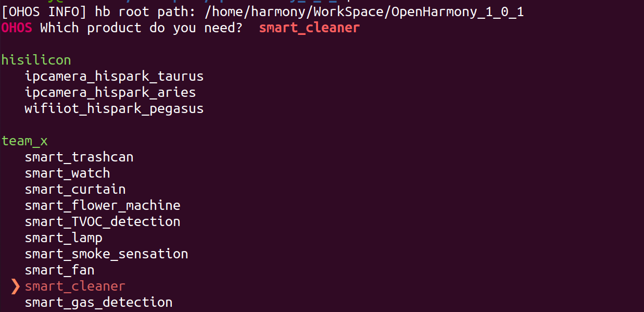
Task: Select the smart_watch product
Action: (67, 173)
